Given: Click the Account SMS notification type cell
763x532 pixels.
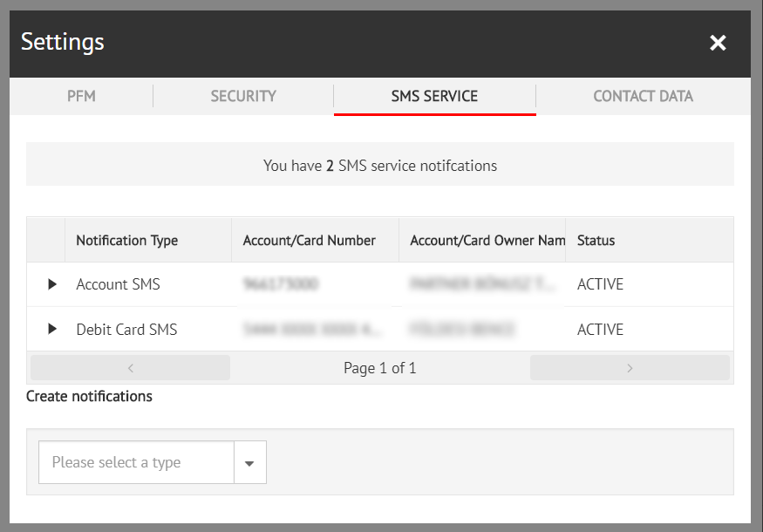Looking at the screenshot, I should pos(119,284).
